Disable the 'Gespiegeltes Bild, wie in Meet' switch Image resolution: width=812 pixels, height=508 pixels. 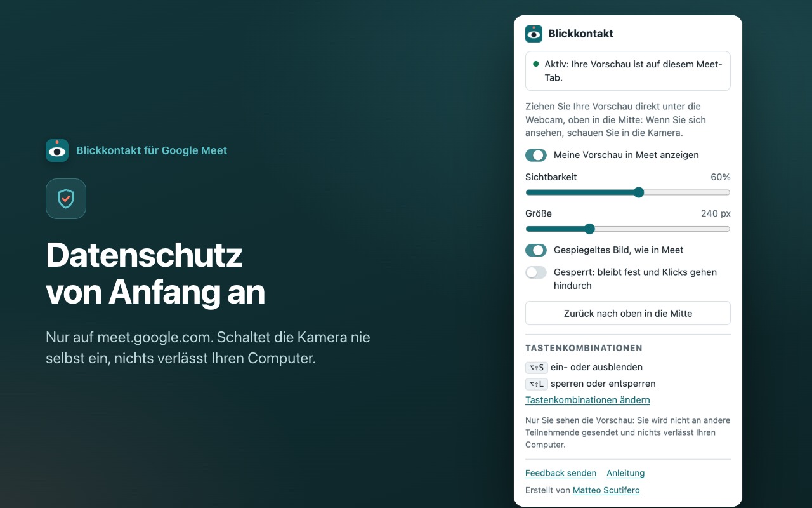point(536,250)
